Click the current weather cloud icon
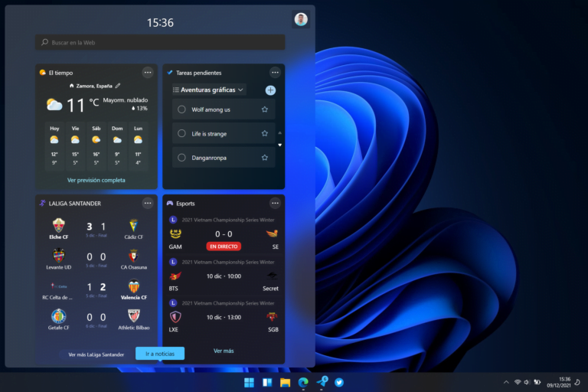 54,105
